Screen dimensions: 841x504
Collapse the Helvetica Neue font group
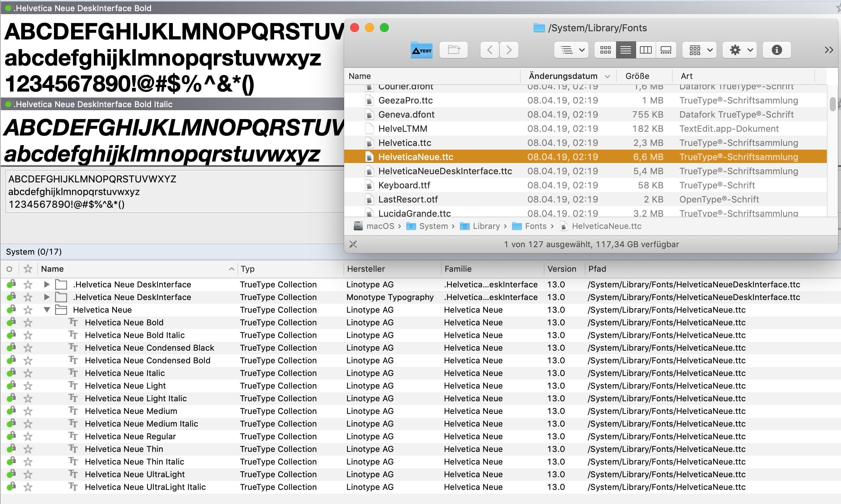click(x=47, y=310)
